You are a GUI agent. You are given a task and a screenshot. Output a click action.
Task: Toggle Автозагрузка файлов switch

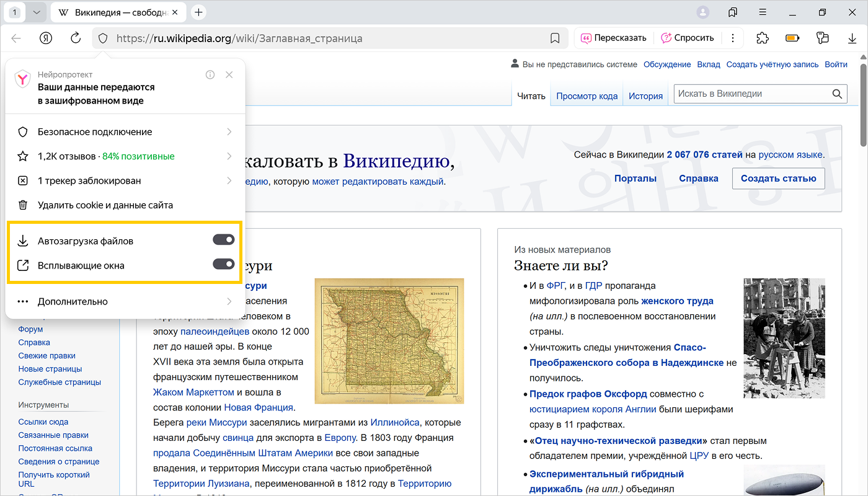click(223, 241)
